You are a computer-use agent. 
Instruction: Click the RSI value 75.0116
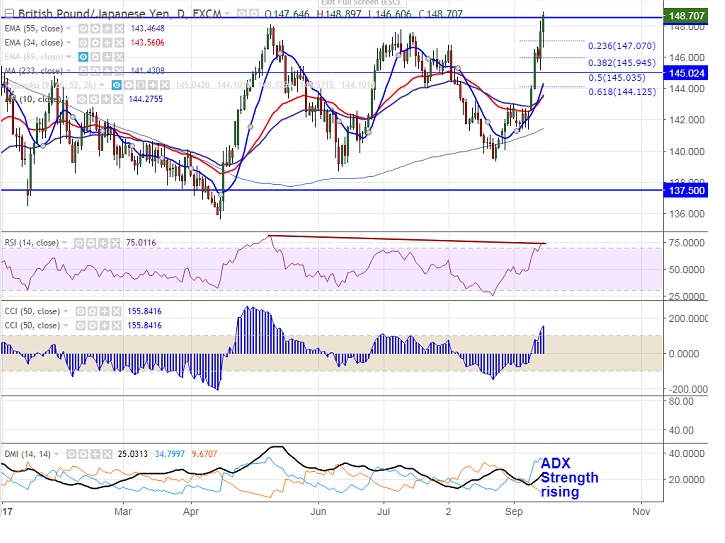(x=141, y=243)
